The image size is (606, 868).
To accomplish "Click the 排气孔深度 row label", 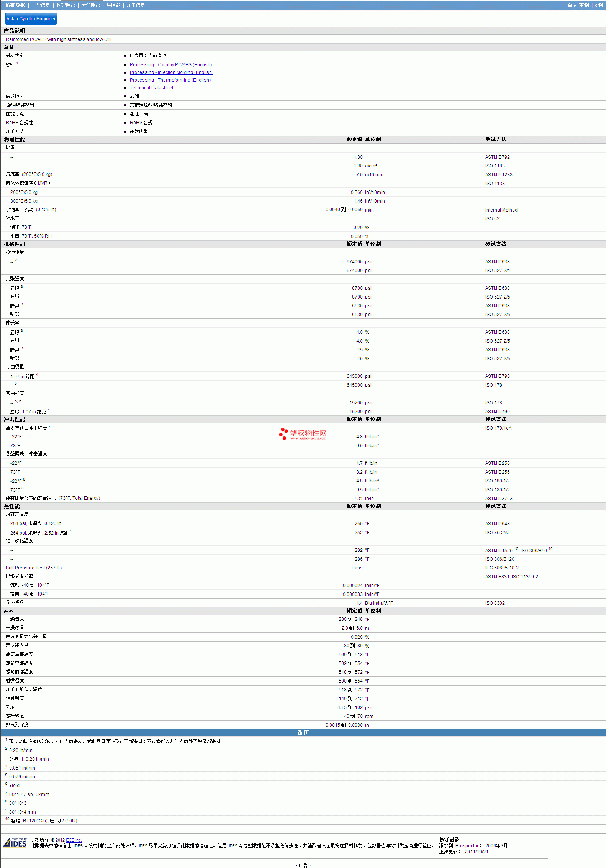I will click(17, 725).
